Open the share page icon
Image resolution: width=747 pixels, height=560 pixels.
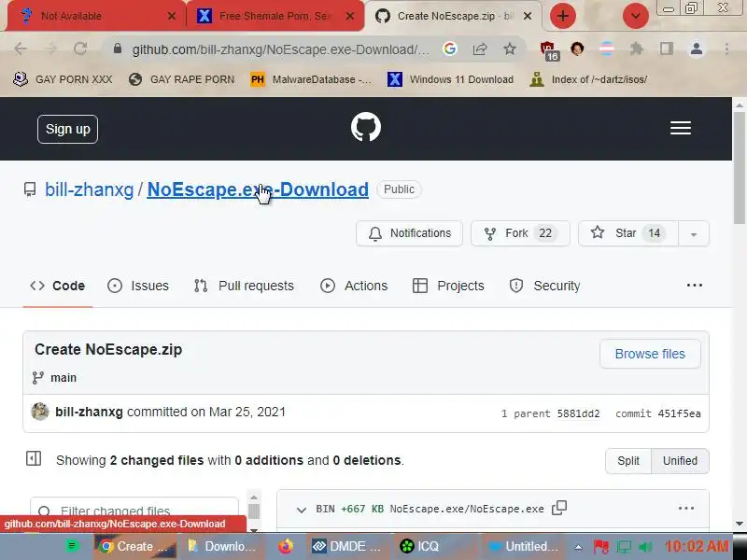click(x=480, y=49)
